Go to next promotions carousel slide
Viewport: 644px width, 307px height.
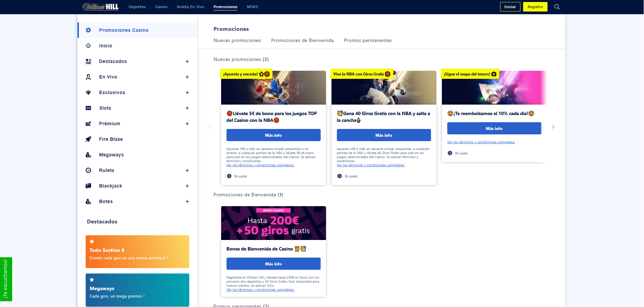(x=553, y=127)
